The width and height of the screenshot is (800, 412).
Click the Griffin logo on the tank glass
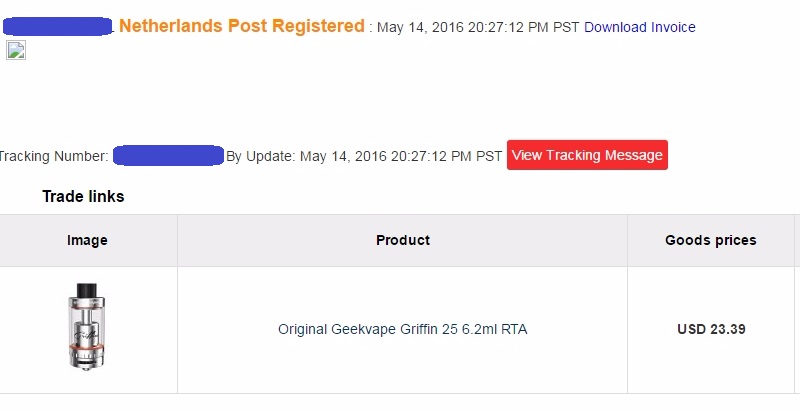point(85,336)
